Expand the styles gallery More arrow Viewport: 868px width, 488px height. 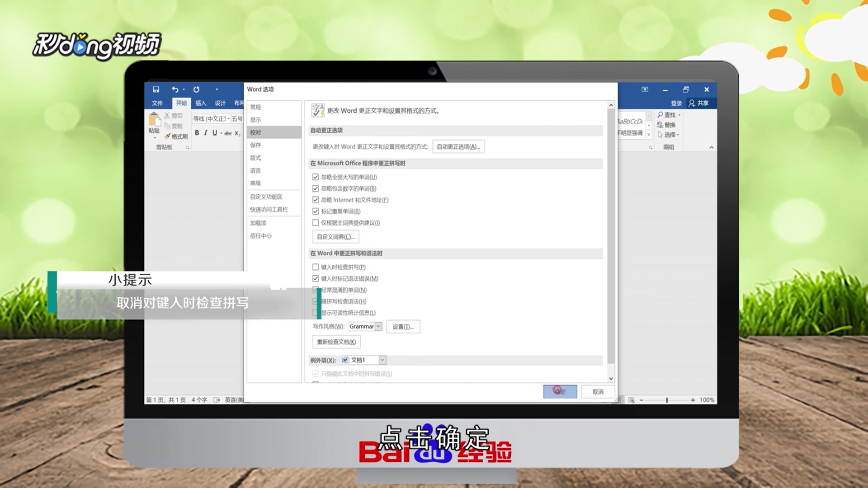tap(649, 135)
